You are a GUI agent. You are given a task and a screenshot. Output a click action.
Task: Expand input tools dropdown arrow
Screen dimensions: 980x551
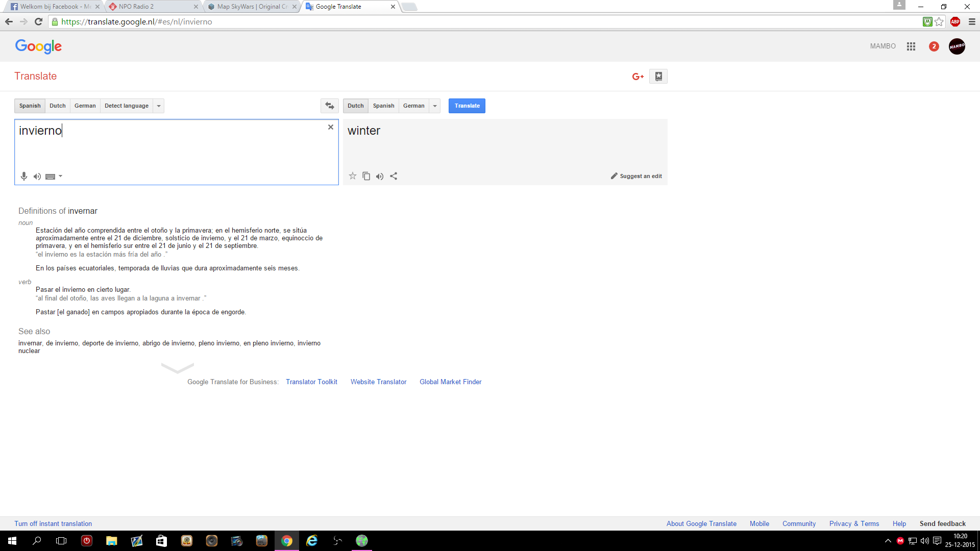(x=60, y=177)
